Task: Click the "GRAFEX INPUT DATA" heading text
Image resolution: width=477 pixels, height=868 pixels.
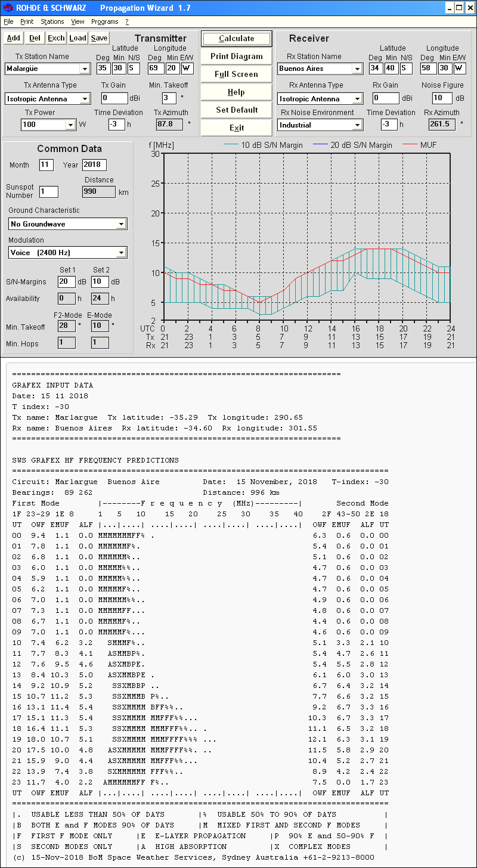Action: click(x=52, y=385)
